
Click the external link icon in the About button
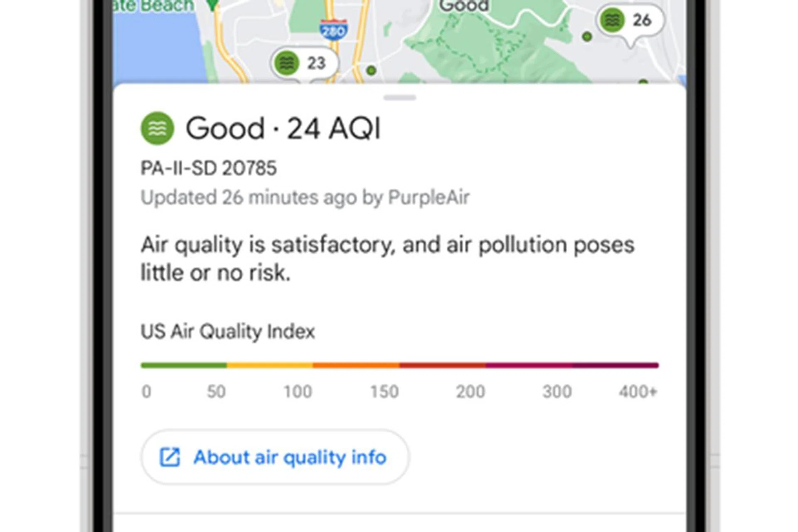[170, 457]
